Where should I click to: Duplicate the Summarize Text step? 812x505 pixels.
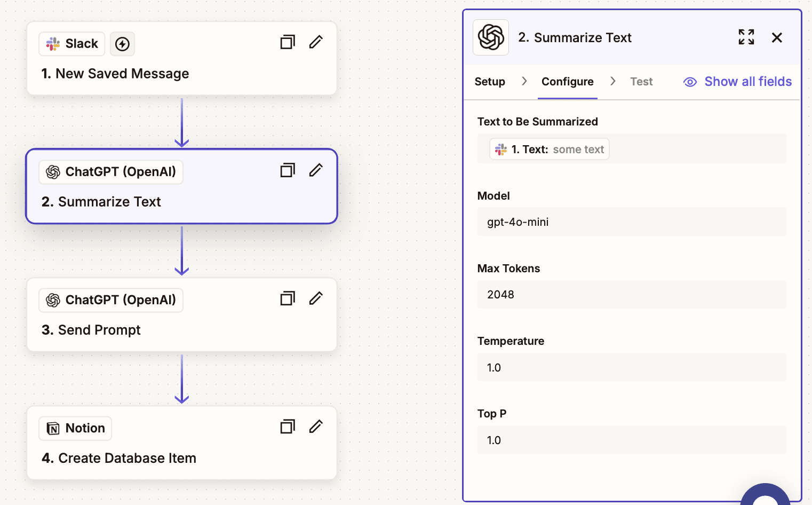(x=288, y=170)
